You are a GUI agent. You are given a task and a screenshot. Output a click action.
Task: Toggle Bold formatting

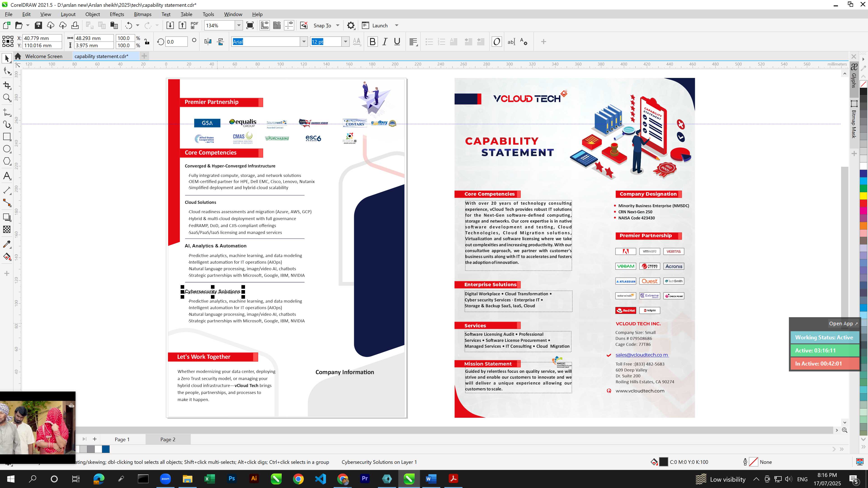pyautogui.click(x=372, y=41)
